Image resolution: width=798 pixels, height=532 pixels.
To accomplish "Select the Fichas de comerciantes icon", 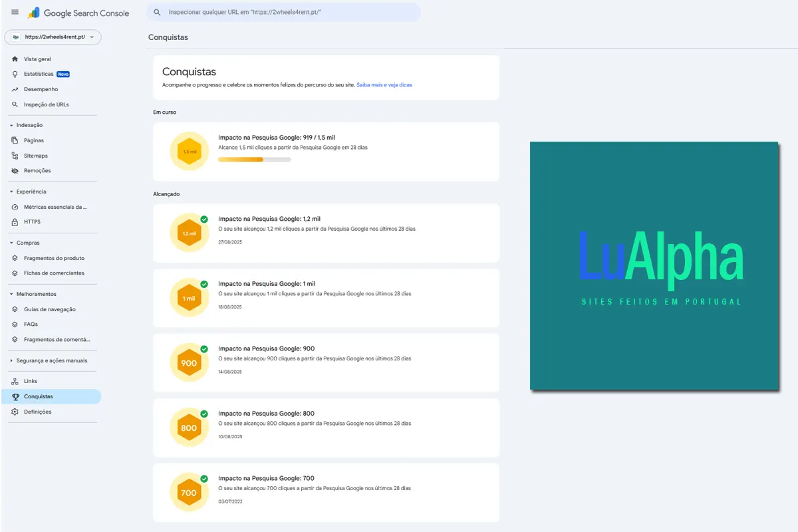I will click(x=14, y=273).
